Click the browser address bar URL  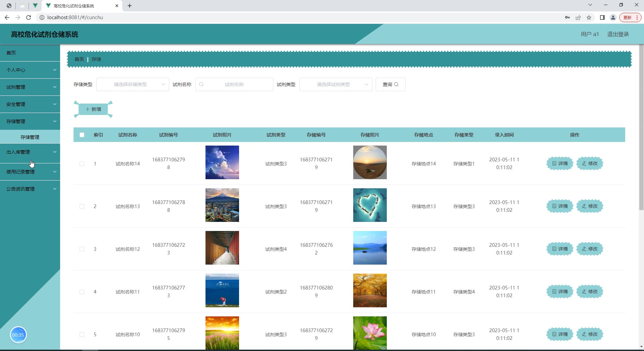coord(75,17)
